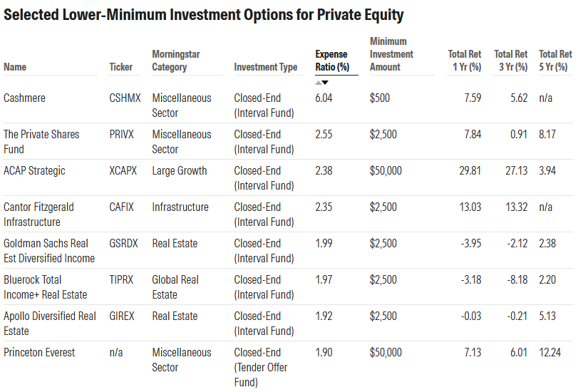
Task: Sort table by Name column header
Action: (x=15, y=67)
